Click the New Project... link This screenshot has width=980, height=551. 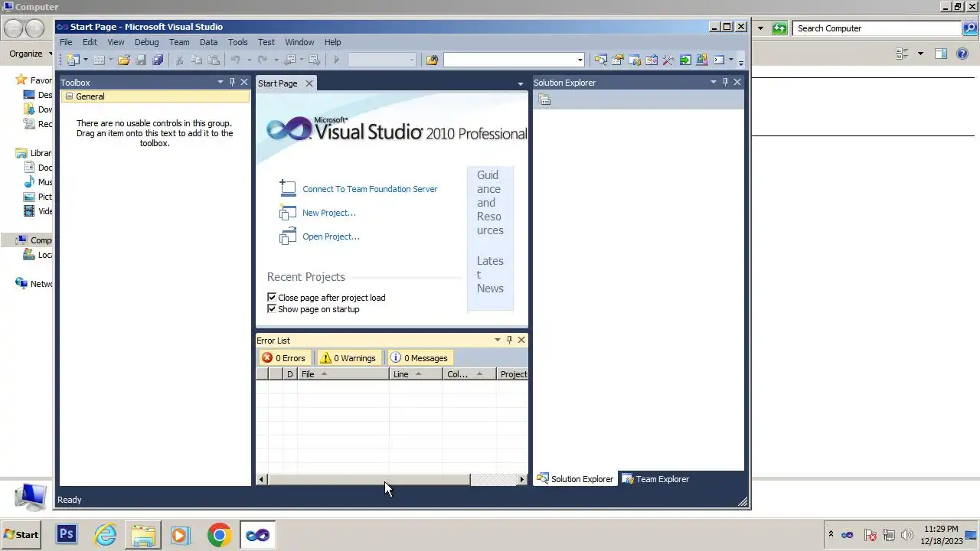(329, 213)
